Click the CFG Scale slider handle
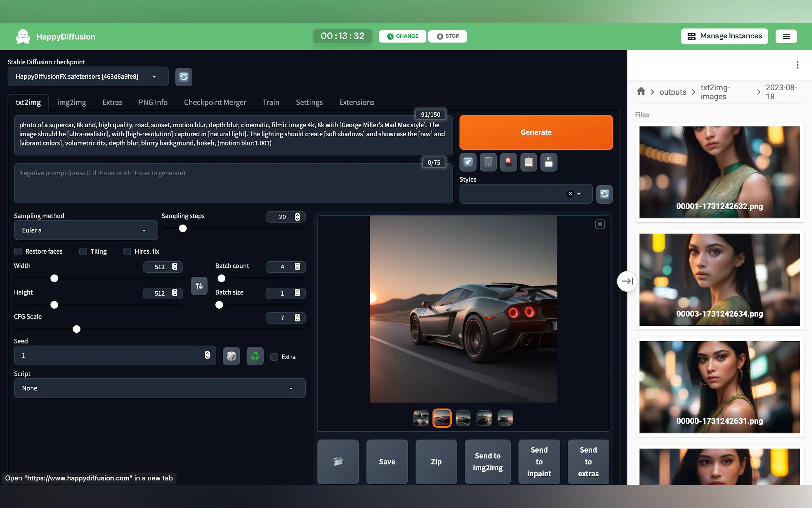The image size is (812, 508). click(x=76, y=329)
